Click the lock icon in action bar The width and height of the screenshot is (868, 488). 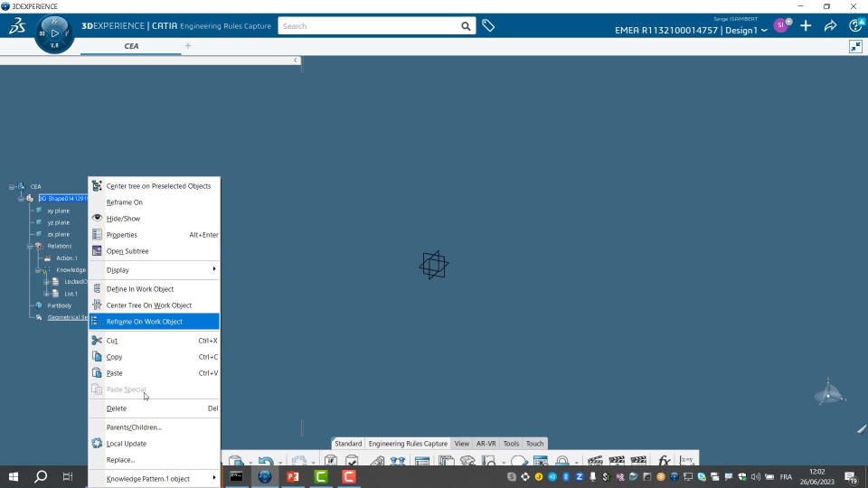tap(561, 460)
